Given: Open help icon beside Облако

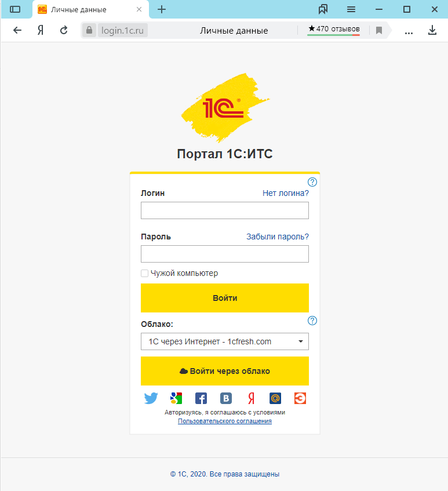Looking at the screenshot, I should [x=312, y=321].
